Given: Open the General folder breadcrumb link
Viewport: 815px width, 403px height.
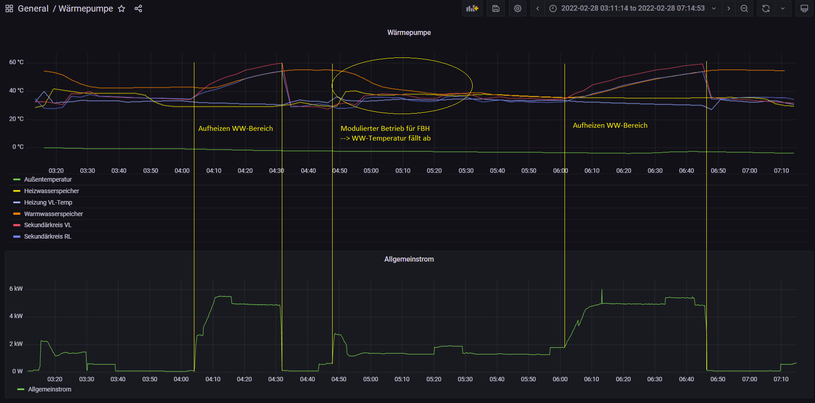Looking at the screenshot, I should coord(32,9).
